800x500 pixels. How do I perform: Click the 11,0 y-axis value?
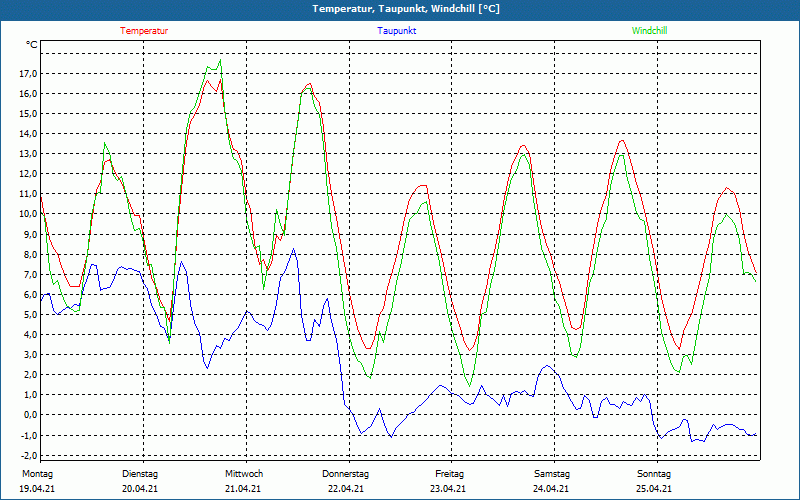coord(28,193)
